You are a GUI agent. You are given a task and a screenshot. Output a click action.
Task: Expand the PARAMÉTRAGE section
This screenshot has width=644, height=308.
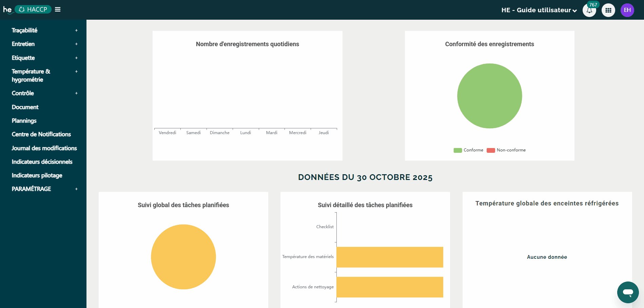(31, 189)
